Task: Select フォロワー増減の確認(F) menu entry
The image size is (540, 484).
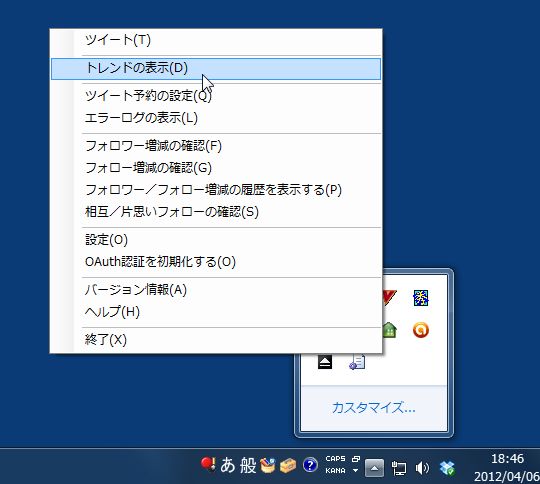Action: tap(216, 146)
